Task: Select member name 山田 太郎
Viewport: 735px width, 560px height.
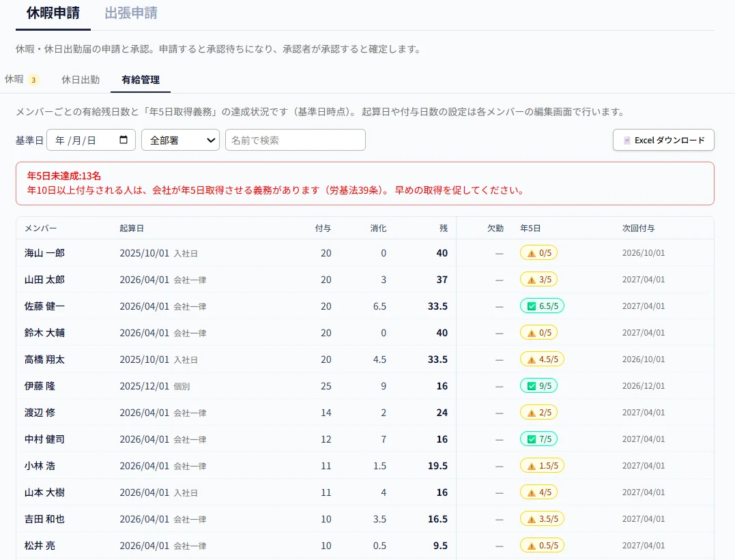Action: click(44, 280)
